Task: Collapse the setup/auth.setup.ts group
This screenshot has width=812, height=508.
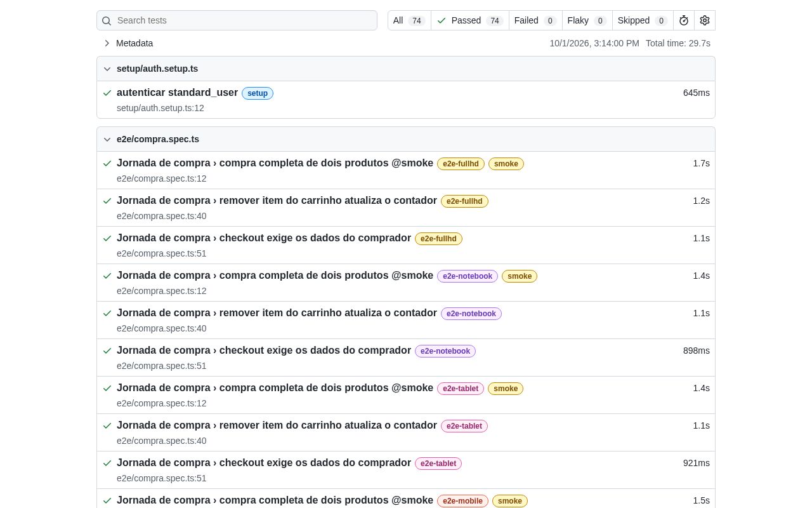Action: [x=406, y=69]
